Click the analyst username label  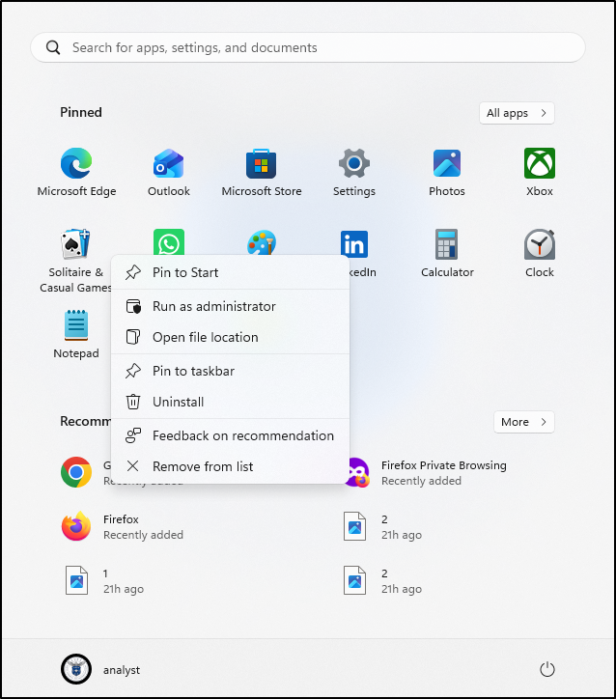[122, 670]
